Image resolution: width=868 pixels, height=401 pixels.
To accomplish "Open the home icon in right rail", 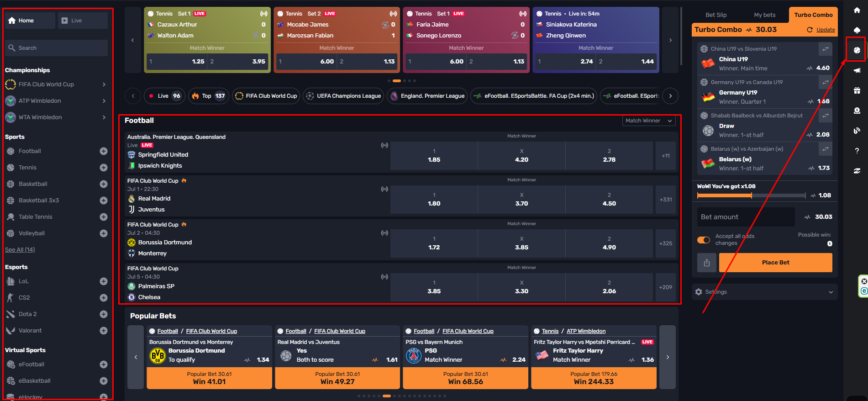I will tap(857, 10).
